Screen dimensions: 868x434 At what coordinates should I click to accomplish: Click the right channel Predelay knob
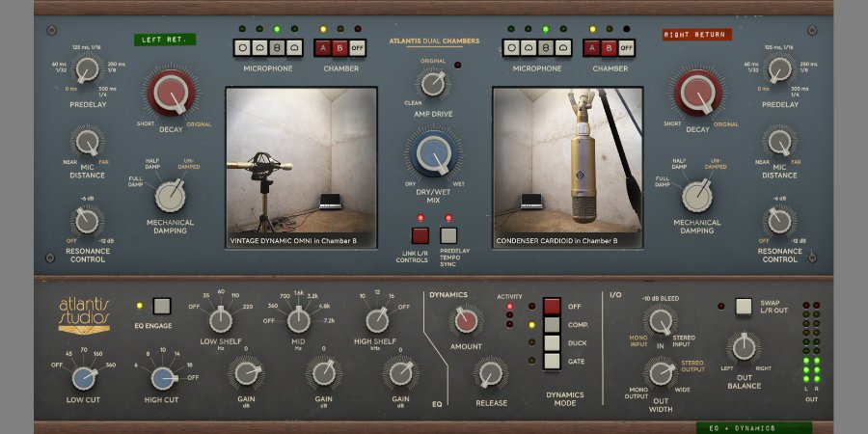point(780,69)
